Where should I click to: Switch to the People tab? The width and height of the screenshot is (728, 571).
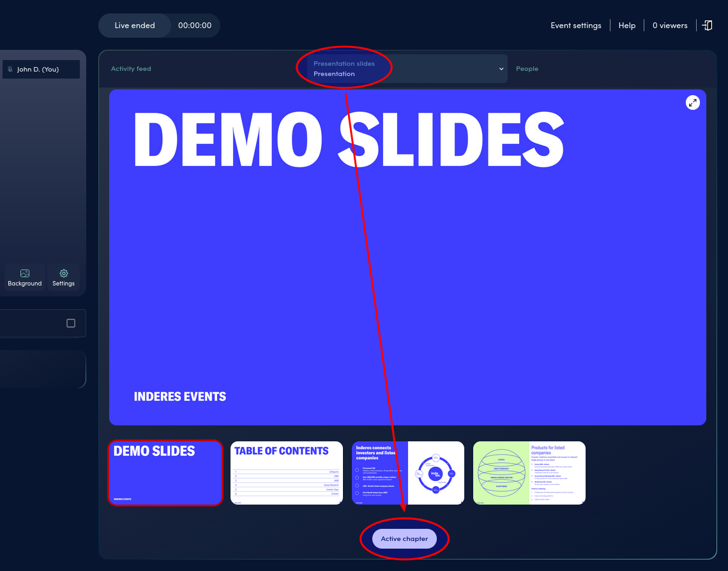527,68
